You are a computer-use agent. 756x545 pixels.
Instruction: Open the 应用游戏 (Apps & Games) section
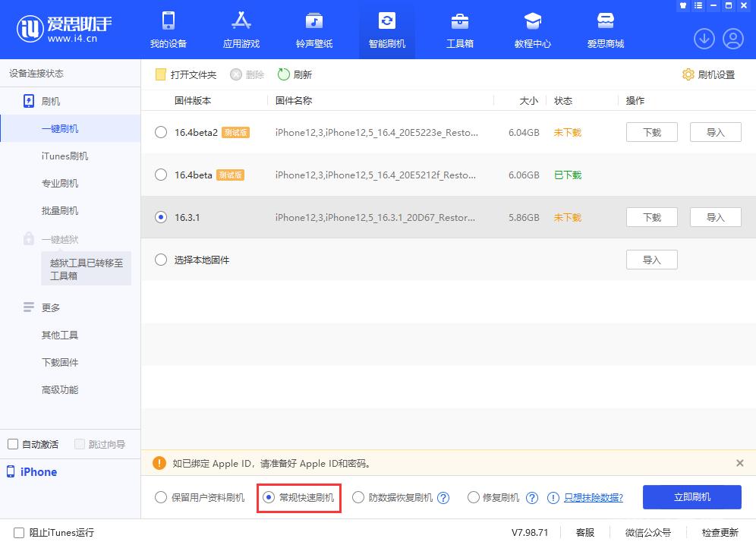point(241,30)
